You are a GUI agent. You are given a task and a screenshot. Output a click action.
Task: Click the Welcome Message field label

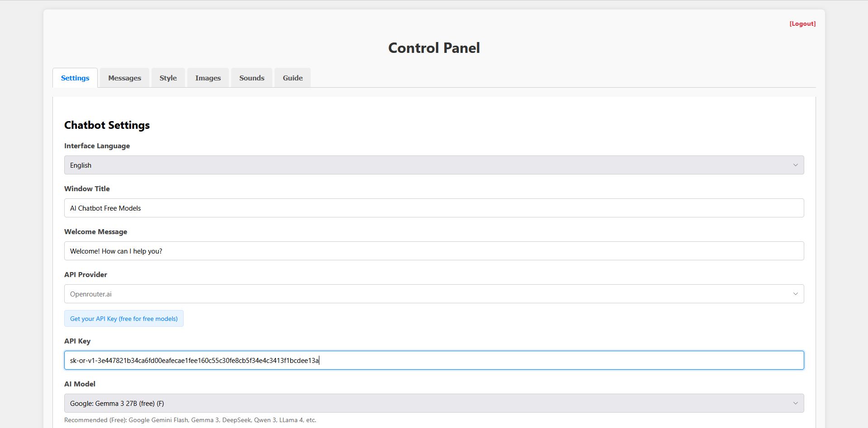[95, 231]
